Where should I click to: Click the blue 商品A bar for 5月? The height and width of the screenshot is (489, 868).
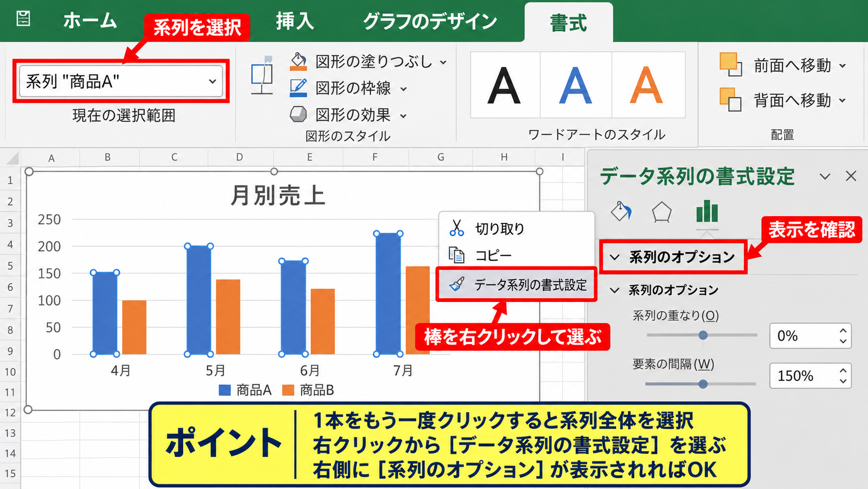coord(199,300)
